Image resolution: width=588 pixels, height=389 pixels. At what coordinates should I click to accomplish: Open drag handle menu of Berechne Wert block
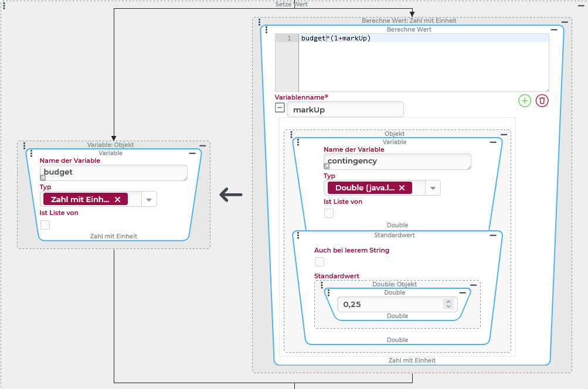(x=267, y=30)
